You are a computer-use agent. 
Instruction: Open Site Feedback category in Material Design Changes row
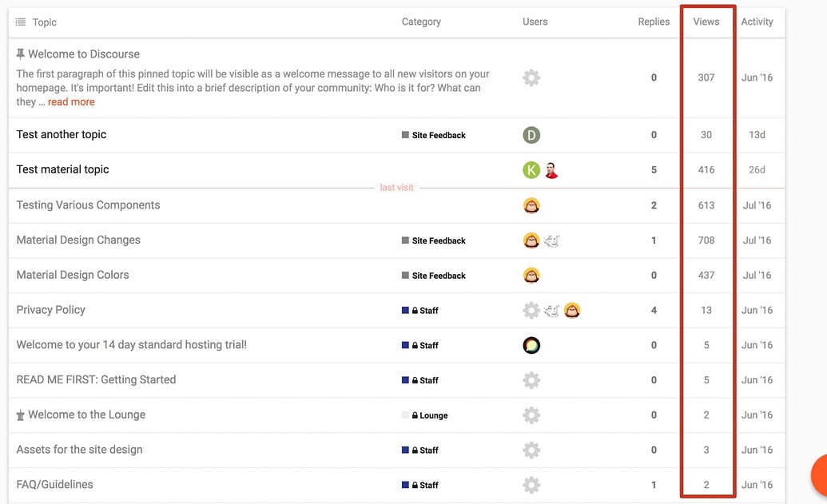[438, 240]
